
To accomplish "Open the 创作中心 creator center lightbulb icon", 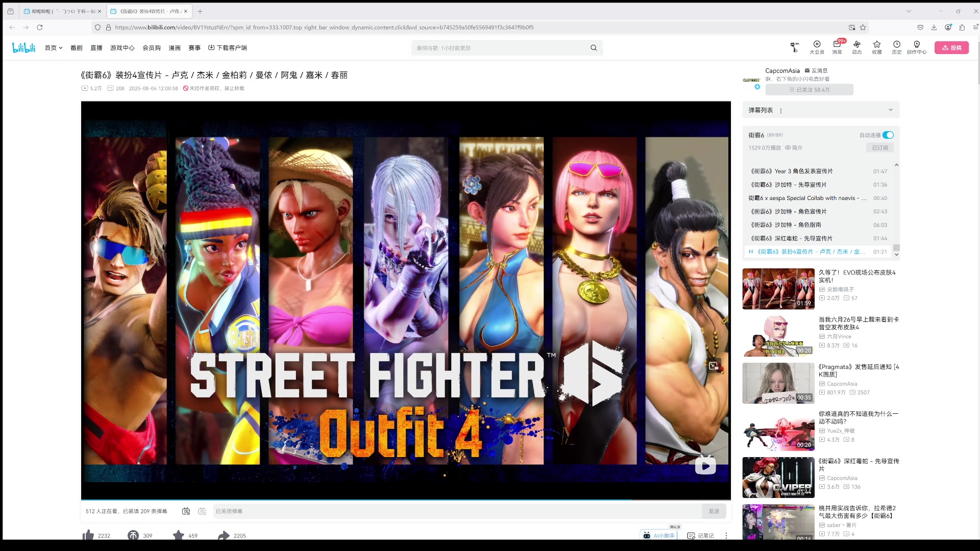I will pyautogui.click(x=917, y=47).
